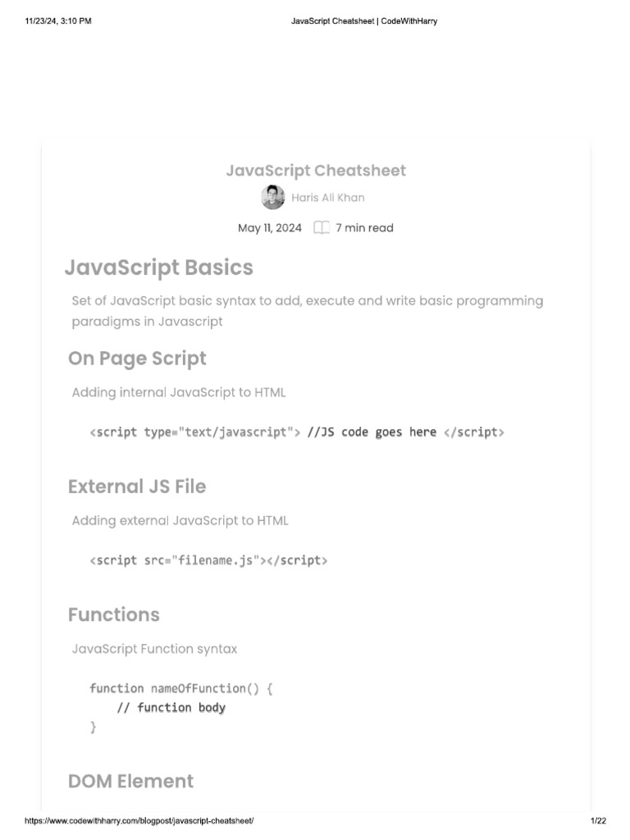
Task: Open the Haris Ali Khan author link
Action: pos(328,198)
